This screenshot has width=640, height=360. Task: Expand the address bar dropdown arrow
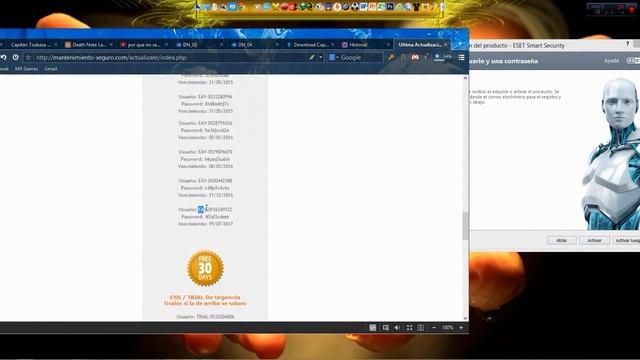pos(321,58)
